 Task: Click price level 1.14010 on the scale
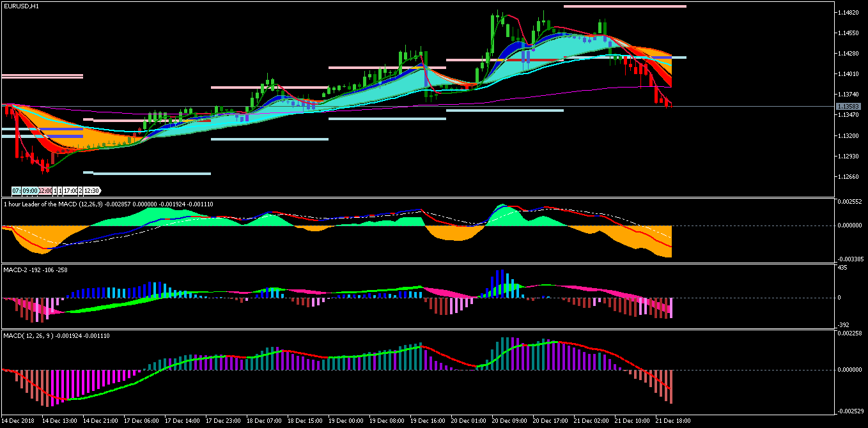[x=848, y=74]
